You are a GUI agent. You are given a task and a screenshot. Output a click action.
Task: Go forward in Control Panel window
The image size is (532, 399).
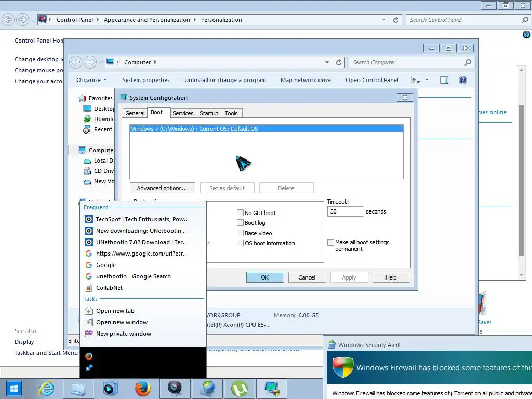22,19
